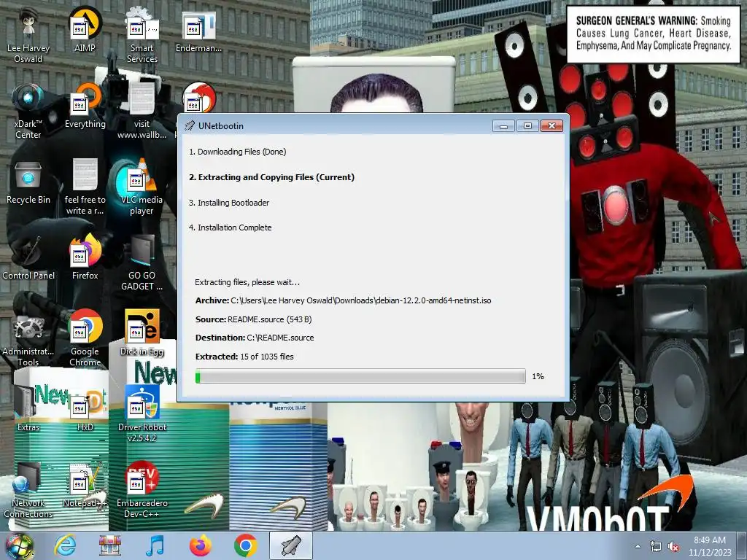This screenshot has width=747, height=560.
Task: Launch Driver Robot v2.5.4.2 shortcut
Action: click(x=142, y=413)
